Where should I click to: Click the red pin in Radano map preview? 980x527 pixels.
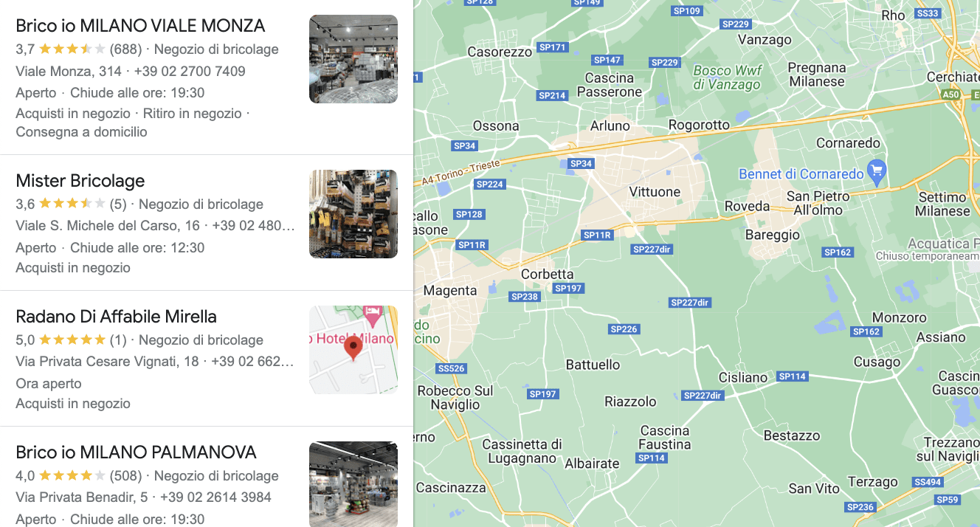pyautogui.click(x=353, y=347)
